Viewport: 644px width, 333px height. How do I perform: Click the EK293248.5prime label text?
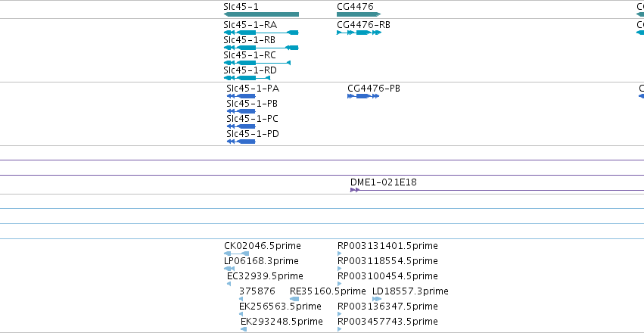click(282, 322)
